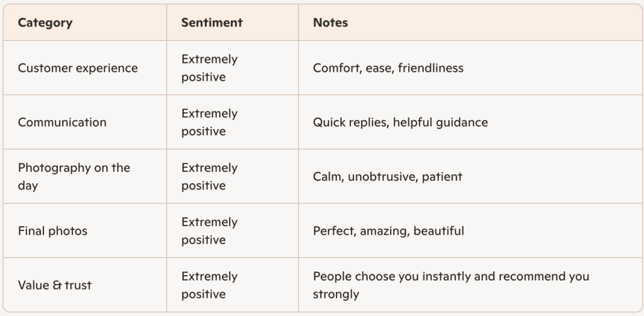Select the sentiment cell in Communication row
Viewport: 644px width, 316px height.
(x=209, y=122)
